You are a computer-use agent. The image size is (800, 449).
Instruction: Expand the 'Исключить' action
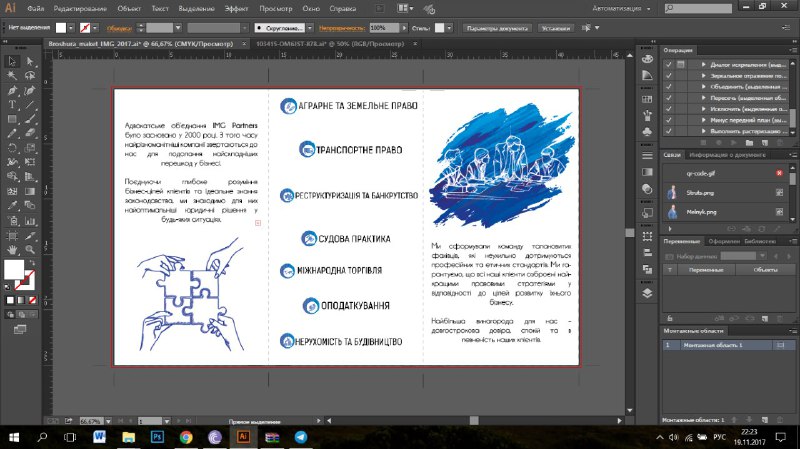click(704, 109)
